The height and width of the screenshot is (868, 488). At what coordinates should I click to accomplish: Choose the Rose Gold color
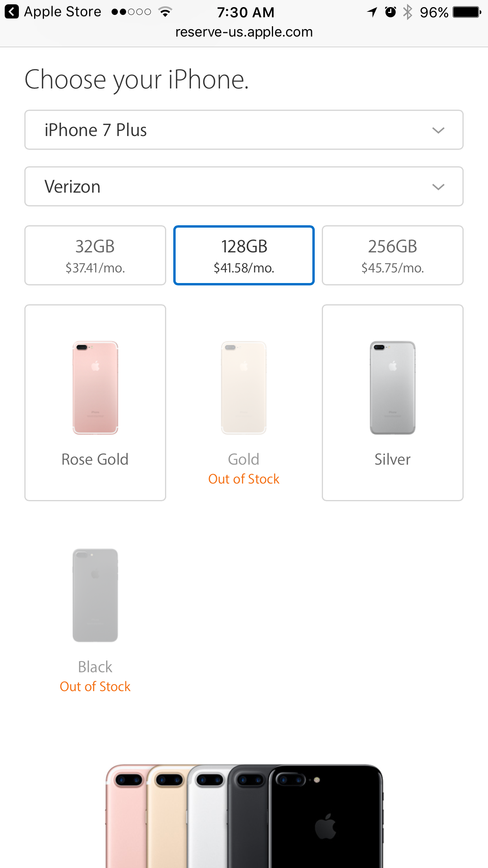pos(95,403)
